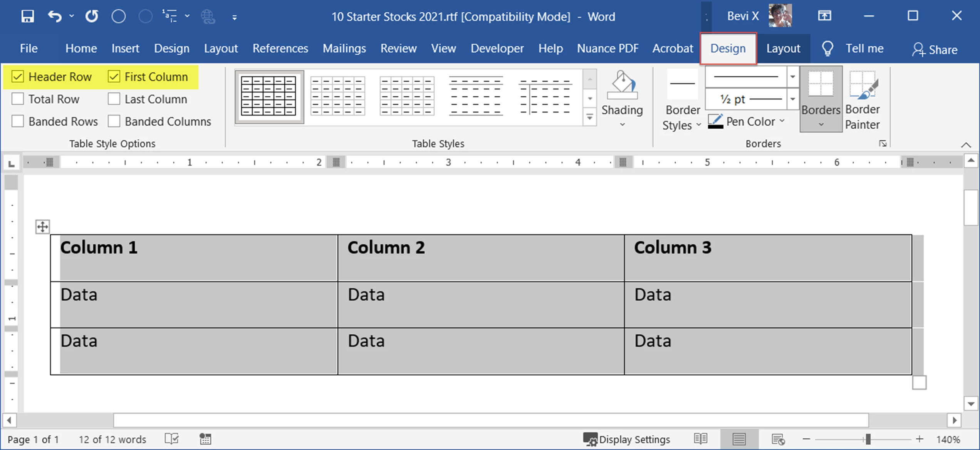Open the Pen Color dropdown
The width and height of the screenshot is (980, 450).
(782, 121)
